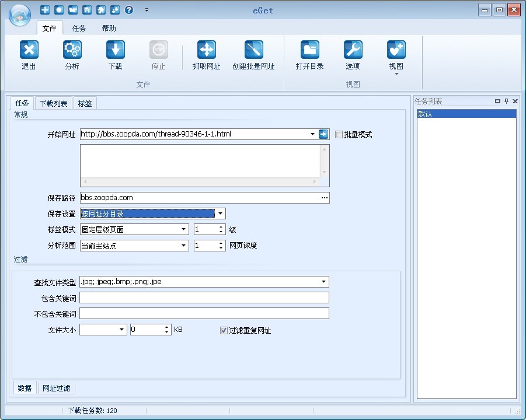526x420 pixels.
Task: Increase the 文件大小 KB value
Action: click(x=167, y=327)
